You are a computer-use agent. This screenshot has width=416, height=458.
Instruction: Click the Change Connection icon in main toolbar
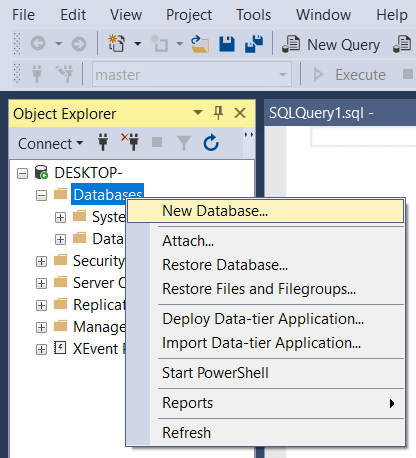pos(64,74)
